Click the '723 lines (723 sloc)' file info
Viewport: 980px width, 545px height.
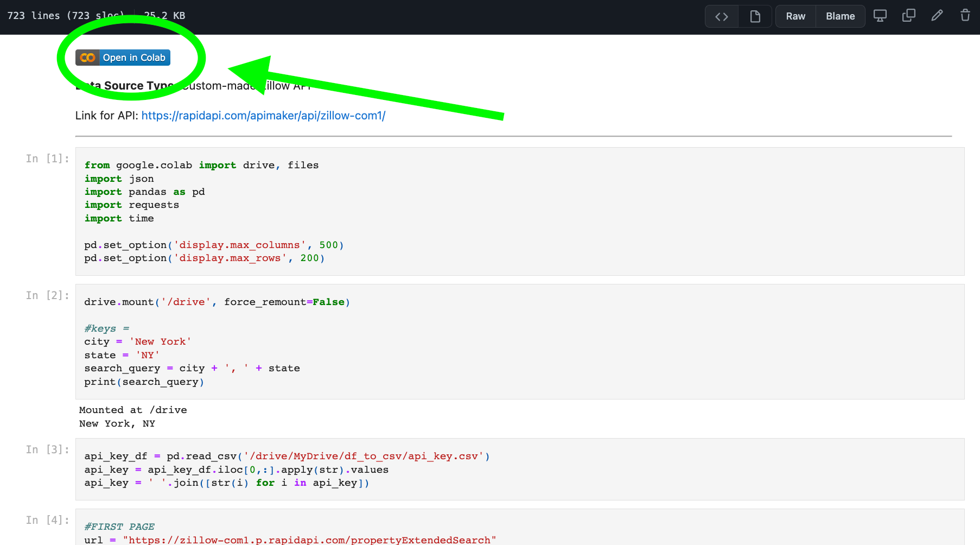click(x=66, y=16)
